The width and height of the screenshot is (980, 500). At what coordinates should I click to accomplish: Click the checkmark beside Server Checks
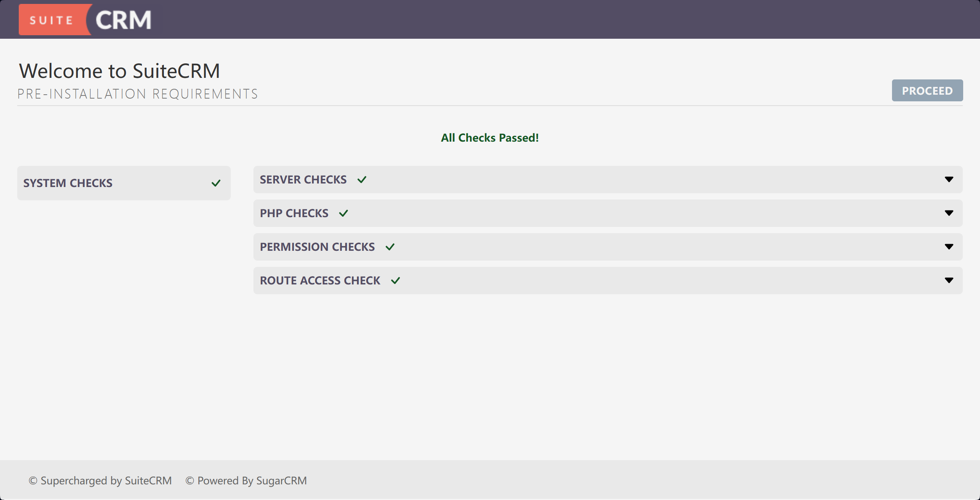pyautogui.click(x=362, y=180)
